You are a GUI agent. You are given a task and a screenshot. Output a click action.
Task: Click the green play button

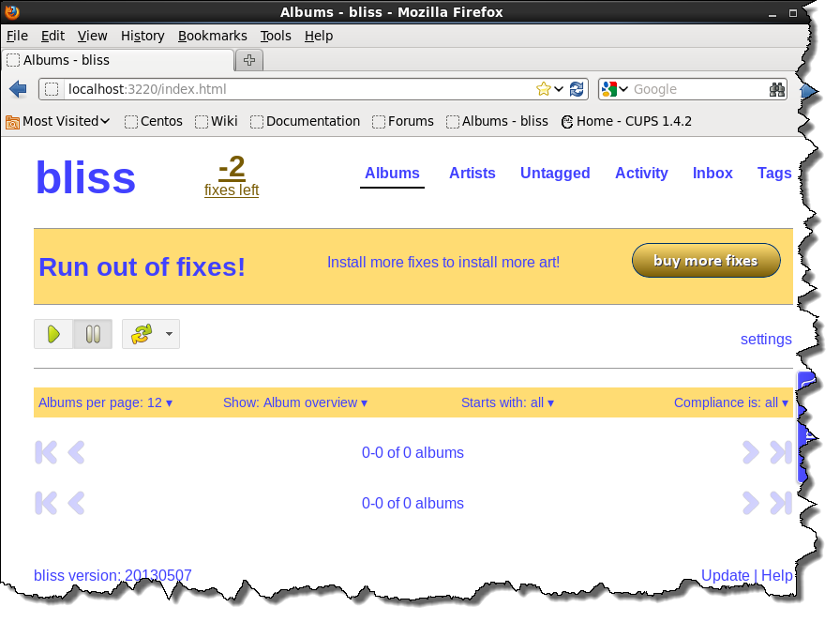pos(53,334)
